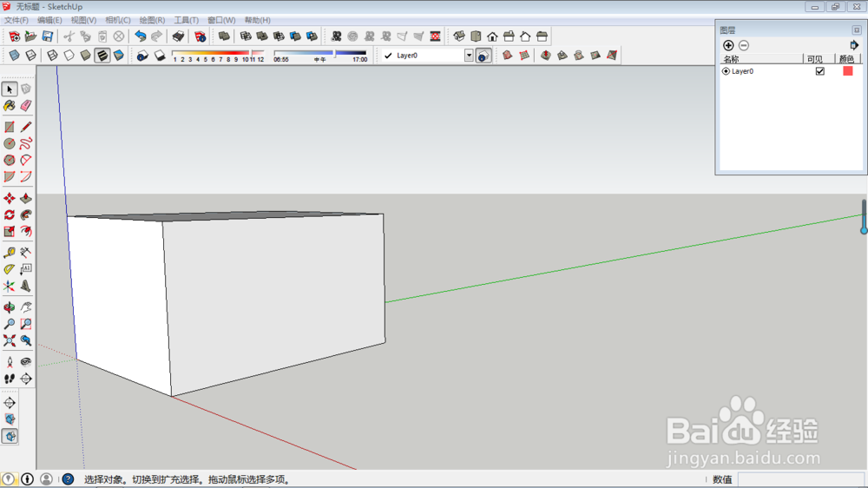The width and height of the screenshot is (868, 488).
Task: Click the Save floppy disk icon
Action: pyautogui.click(x=48, y=36)
